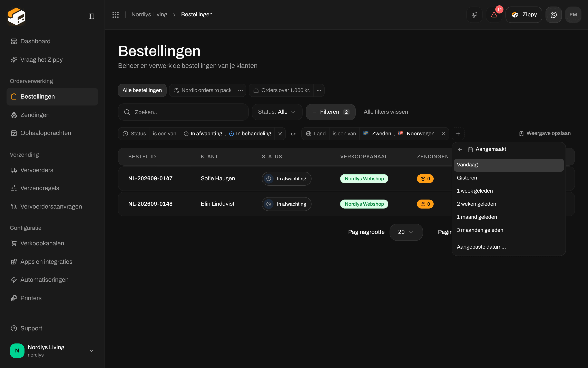
Task: Open options for Orders over 1.000 kr. view
Action: click(319, 90)
